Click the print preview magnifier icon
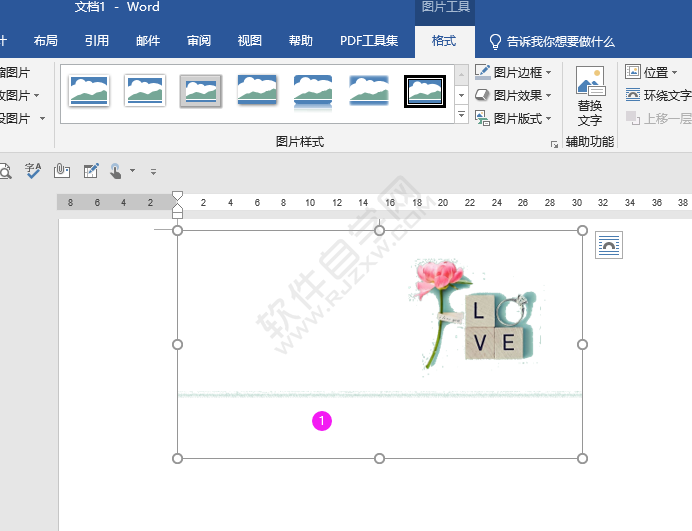 pyautogui.click(x=5, y=171)
